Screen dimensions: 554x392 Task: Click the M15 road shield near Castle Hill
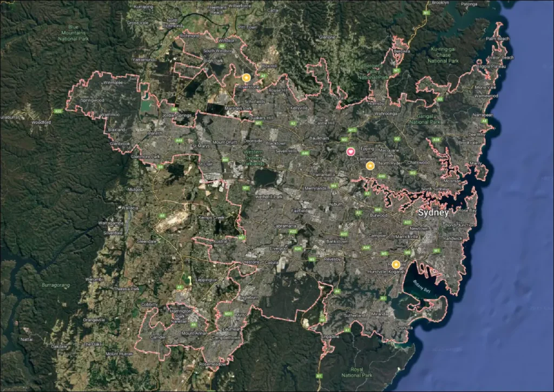353,130
